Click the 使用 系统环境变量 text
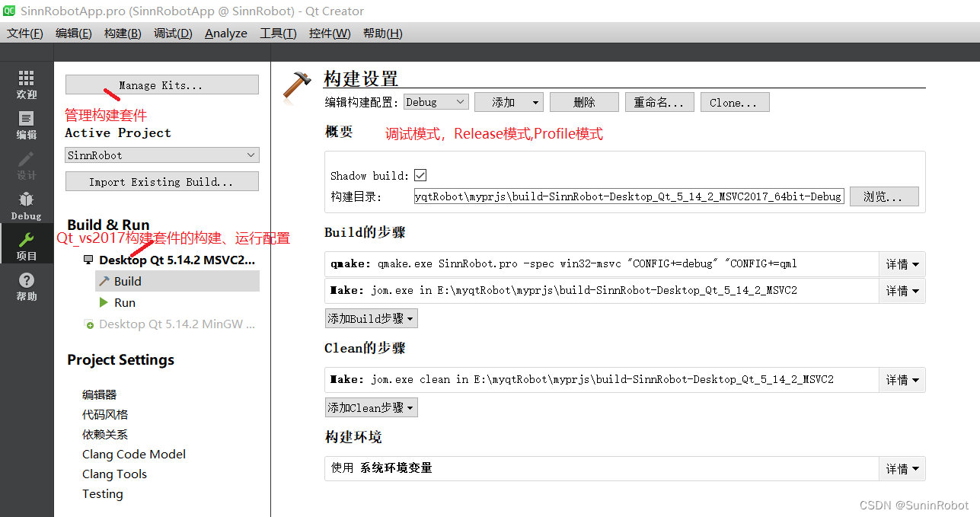This screenshot has height=517, width=980. click(381, 468)
